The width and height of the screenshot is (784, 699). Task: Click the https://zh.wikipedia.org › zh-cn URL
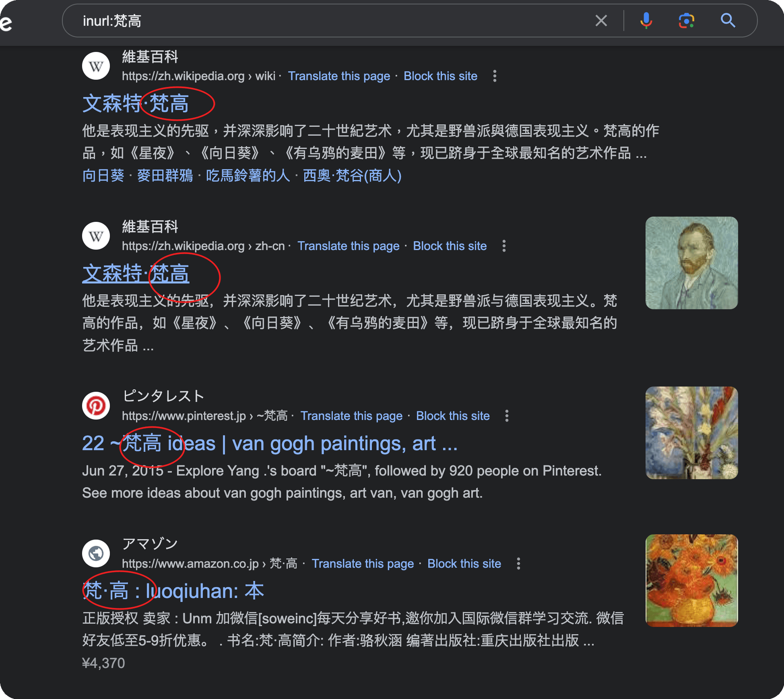[203, 246]
